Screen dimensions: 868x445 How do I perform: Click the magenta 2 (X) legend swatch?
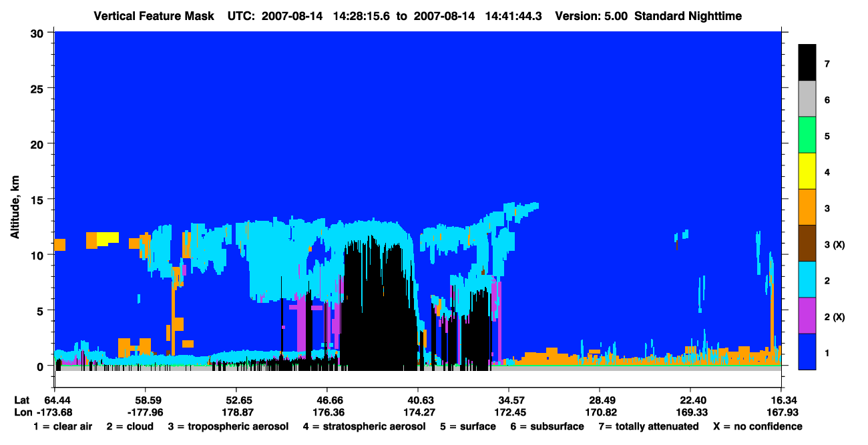[x=807, y=315]
